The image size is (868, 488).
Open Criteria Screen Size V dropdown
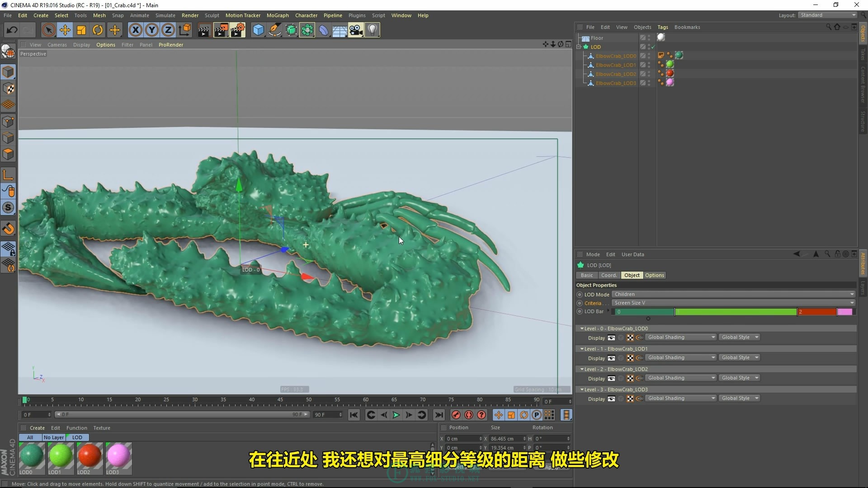coord(733,303)
